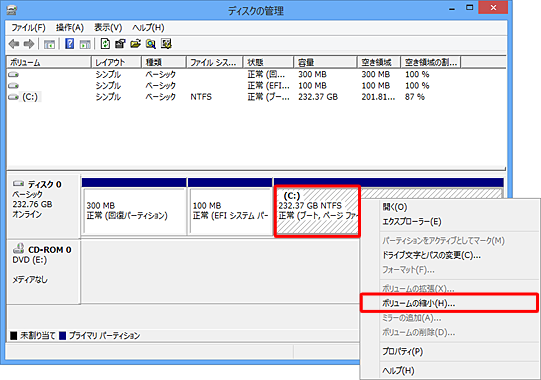
Task: Select the 300 MB recovery partition block
Action: pyautogui.click(x=134, y=207)
